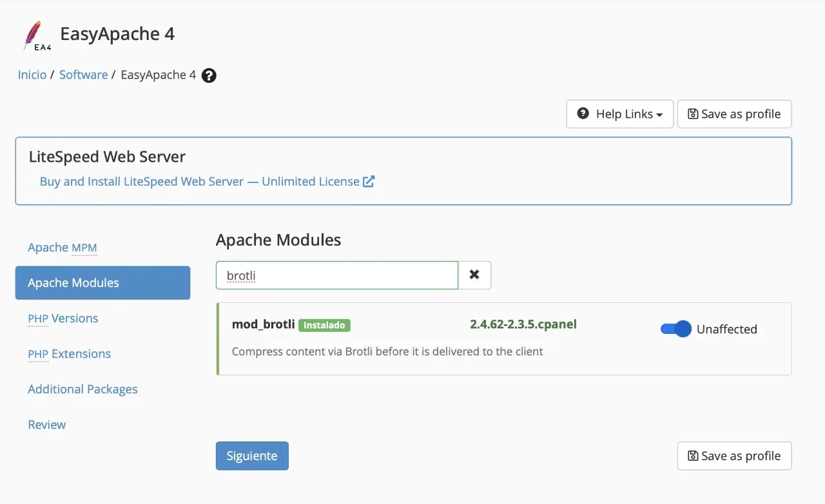Click EasyApache 4 in the breadcrumb

(159, 75)
